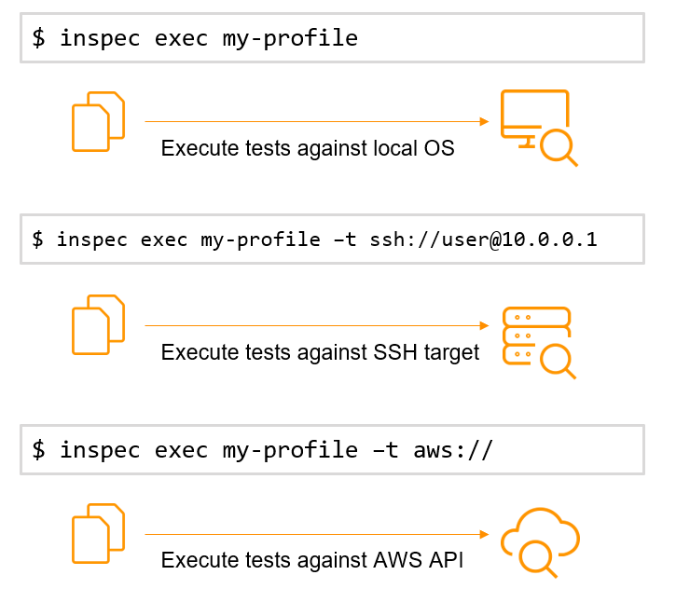Click the arrow above 'Execute tests against local OS'

coord(317,121)
